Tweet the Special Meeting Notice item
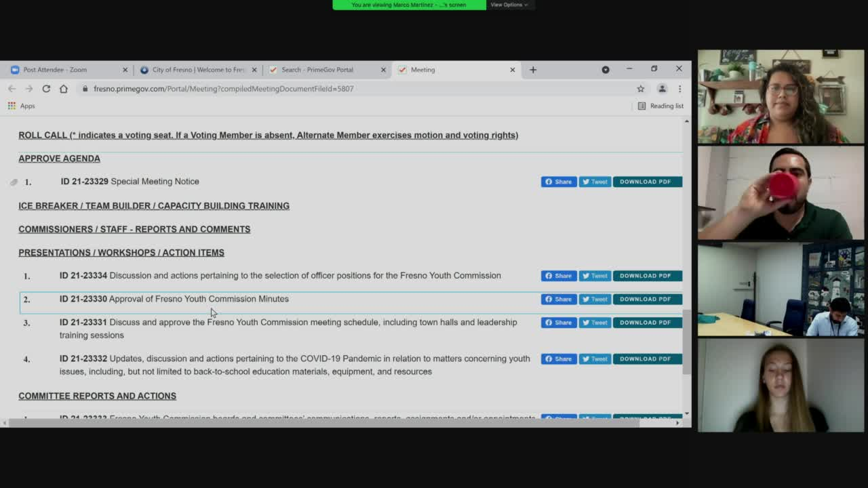Screen dimensions: 868x488 pyautogui.click(x=595, y=182)
